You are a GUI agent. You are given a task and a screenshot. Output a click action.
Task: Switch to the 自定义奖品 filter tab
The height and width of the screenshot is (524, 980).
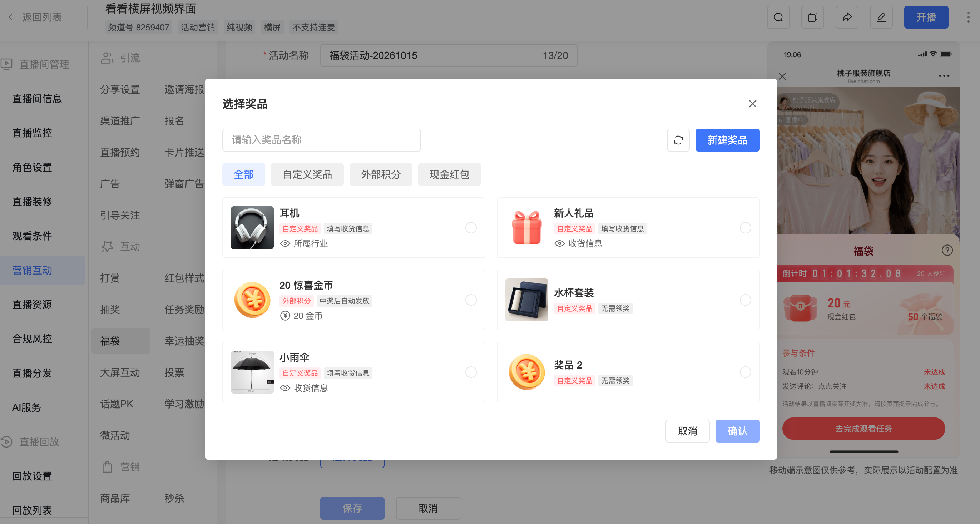[307, 174]
